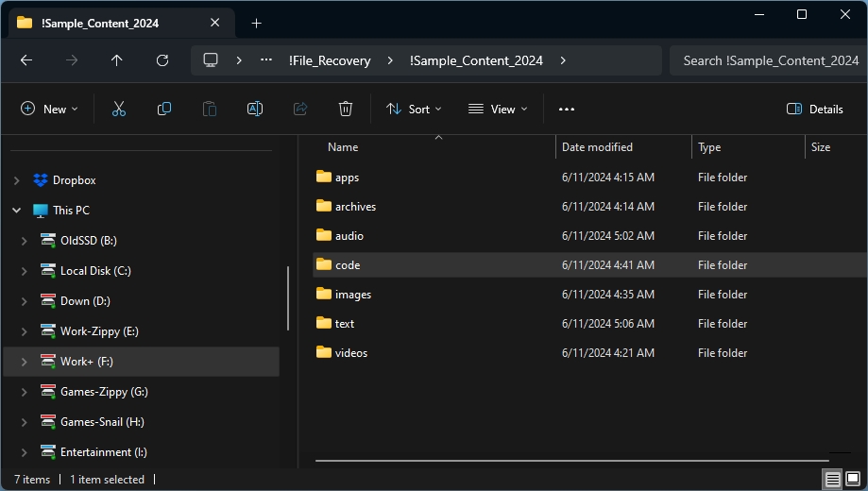Expand the Local Disk (C:) drive
This screenshot has height=491, width=868.
point(25,271)
